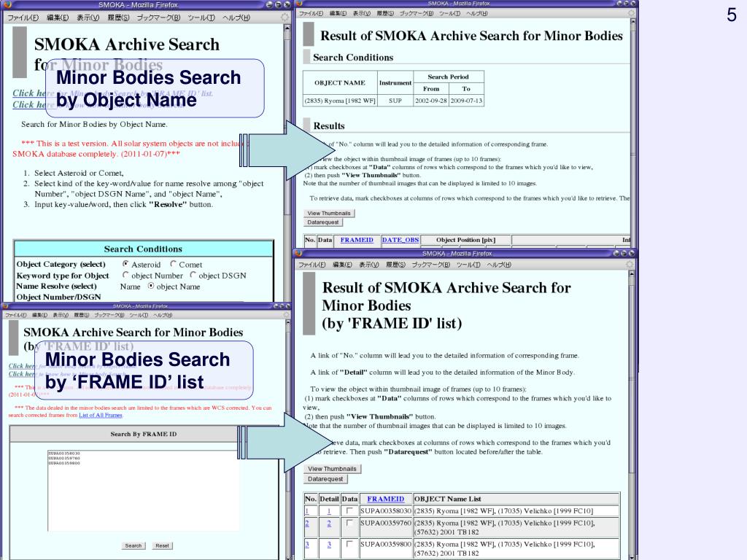Select the Comet object category radio button
The image size is (747, 560).
point(174,264)
